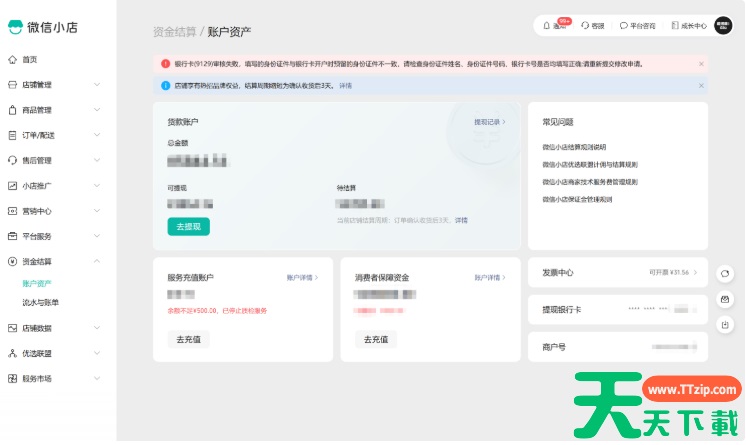Click the 客服 headset icon
746x445 pixels.
pos(593,26)
